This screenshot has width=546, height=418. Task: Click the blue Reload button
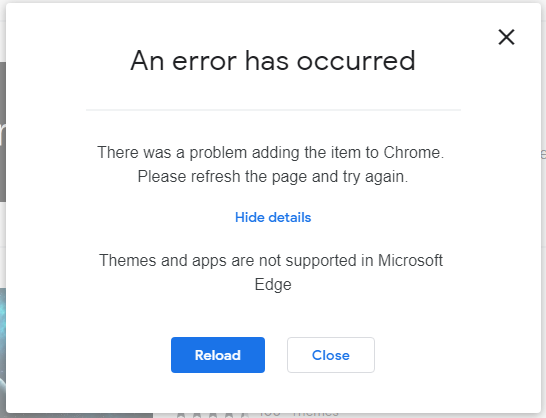click(218, 355)
